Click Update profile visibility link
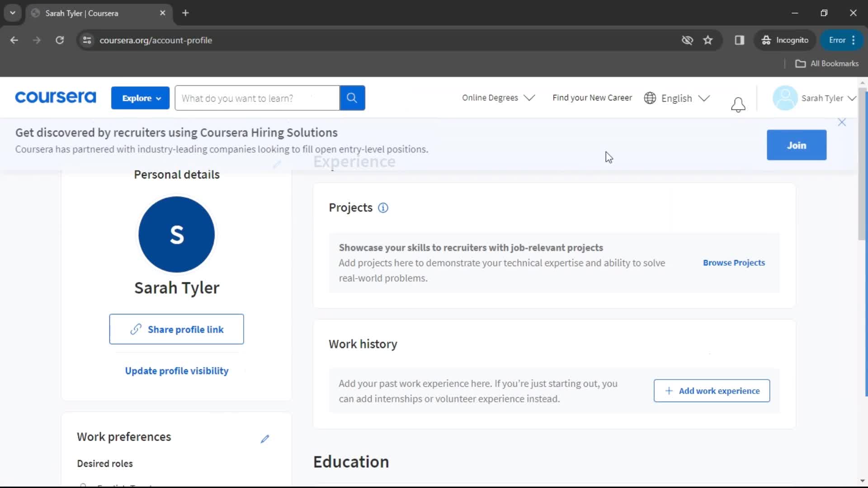This screenshot has width=868, height=488. click(x=177, y=371)
